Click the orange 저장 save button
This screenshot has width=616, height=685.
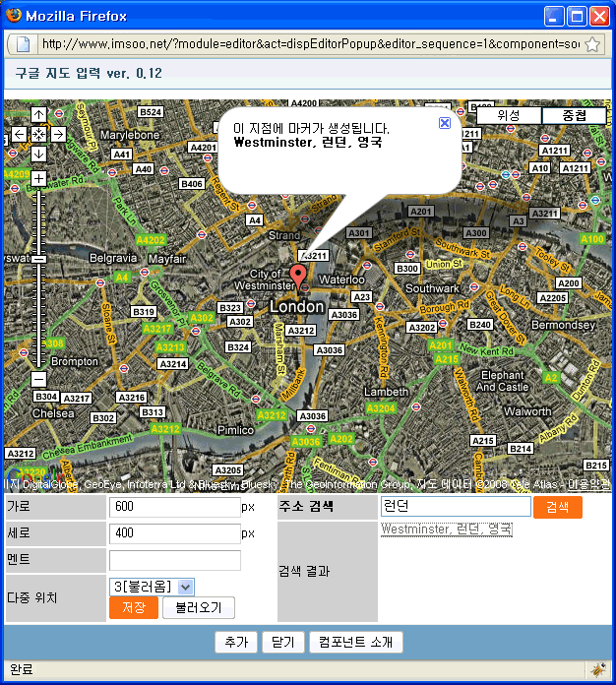(134, 607)
